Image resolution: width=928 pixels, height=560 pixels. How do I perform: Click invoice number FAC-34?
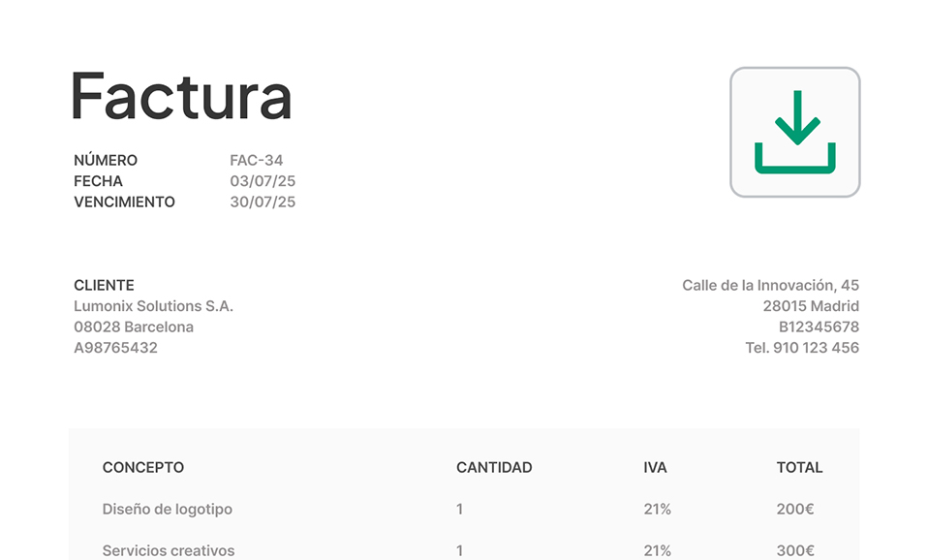(257, 161)
